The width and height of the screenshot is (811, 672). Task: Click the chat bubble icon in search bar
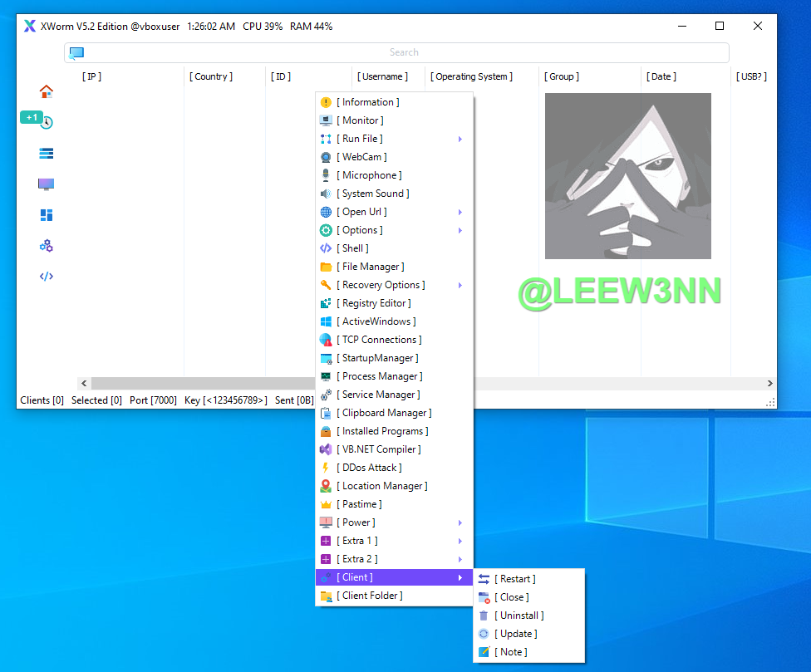click(x=76, y=53)
